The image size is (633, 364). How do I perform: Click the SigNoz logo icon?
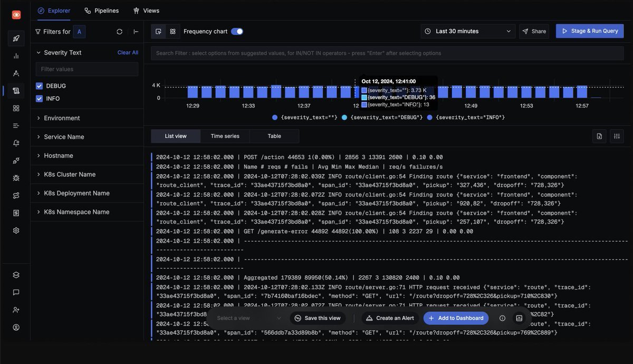16,15
